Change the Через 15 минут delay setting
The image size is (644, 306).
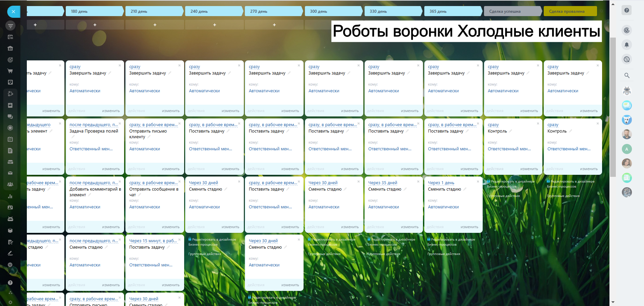pyautogui.click(x=153, y=241)
